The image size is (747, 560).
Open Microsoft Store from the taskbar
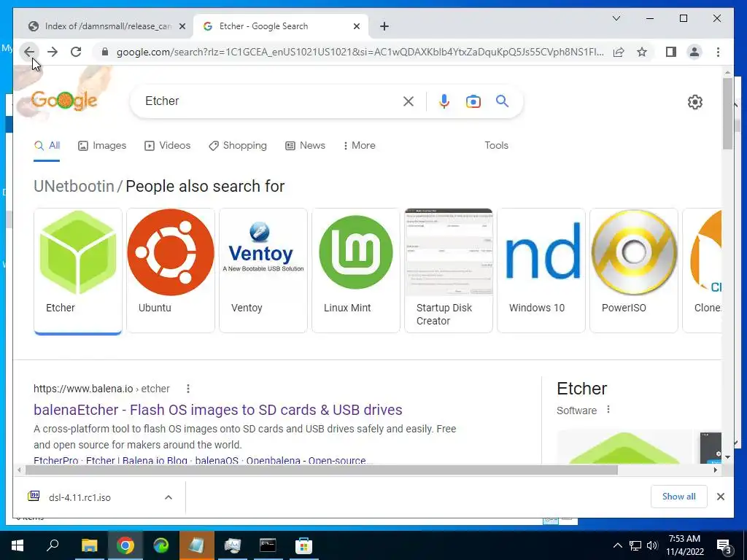pyautogui.click(x=303, y=545)
